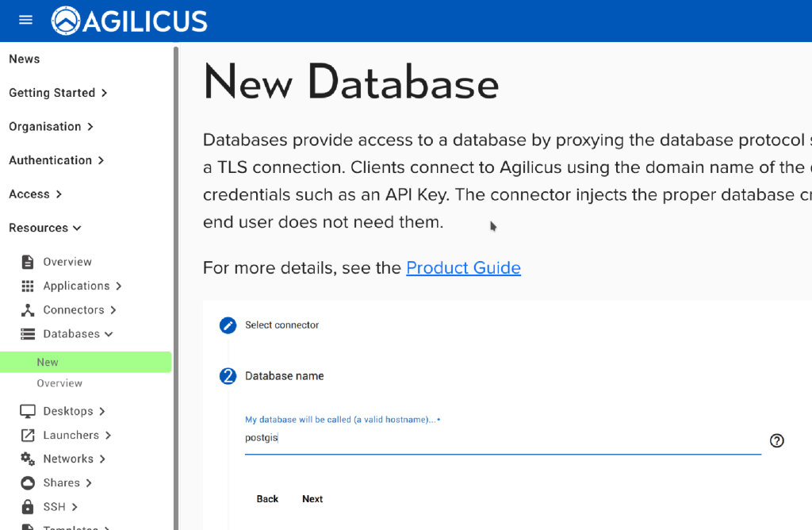
Task: Click the Select connector step pencil icon
Action: tap(228, 325)
